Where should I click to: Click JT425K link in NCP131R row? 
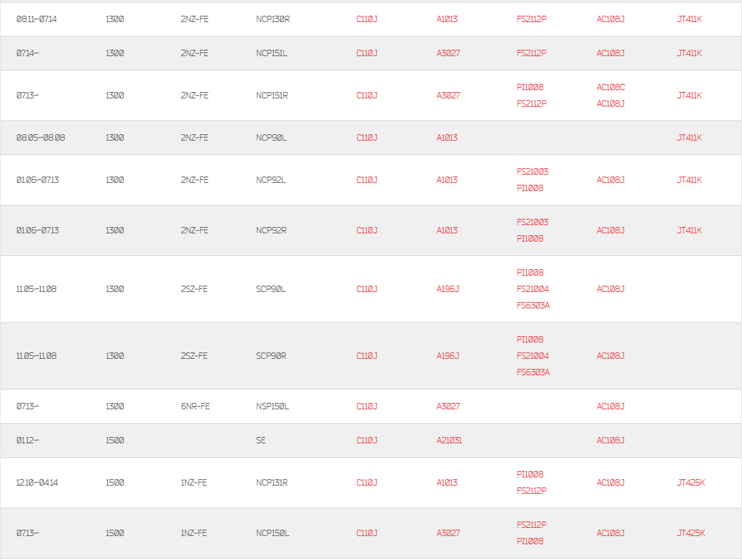coord(691,483)
